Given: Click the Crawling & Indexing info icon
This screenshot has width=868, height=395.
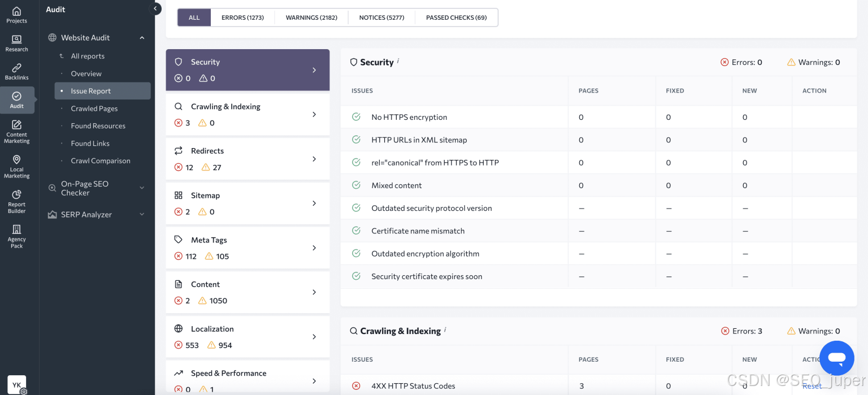Looking at the screenshot, I should 445,329.
